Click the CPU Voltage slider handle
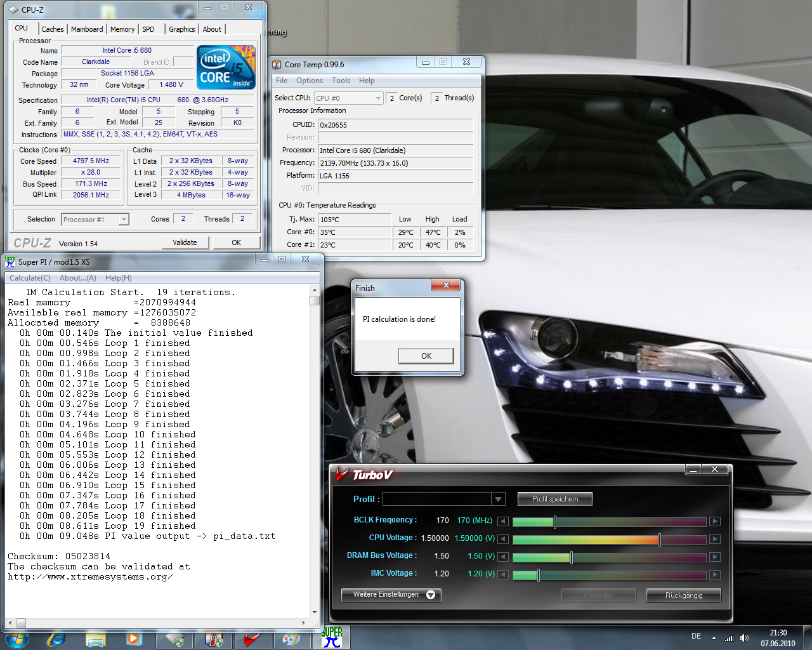The height and width of the screenshot is (650, 812). pos(659,539)
